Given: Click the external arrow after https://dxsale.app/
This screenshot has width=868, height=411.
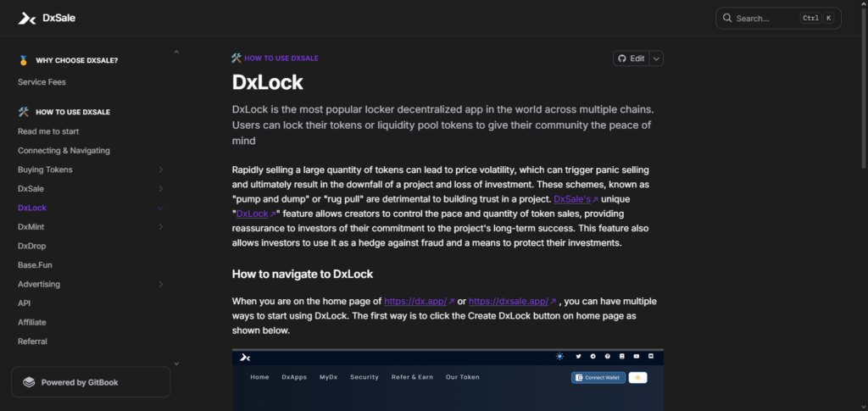Looking at the screenshot, I should point(553,302).
